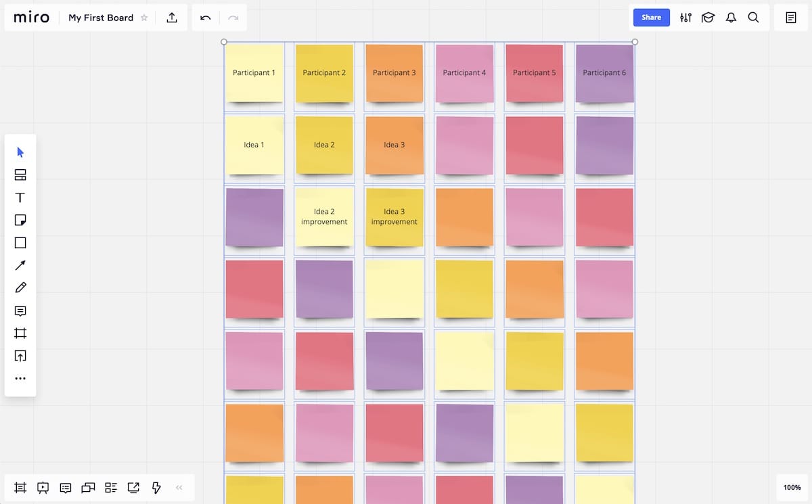Select the Connection line arrow tool
The width and height of the screenshot is (812, 504).
pyautogui.click(x=20, y=265)
